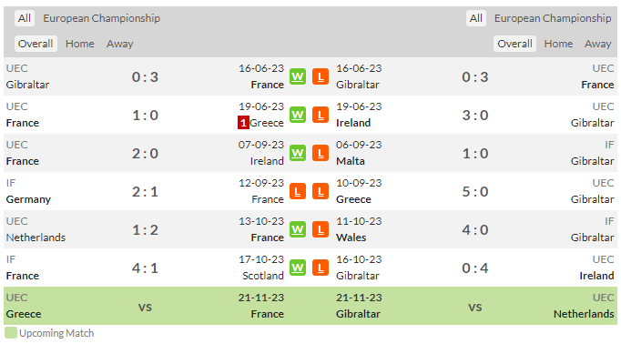Click the orange L badge for Malta 1:0 Gibraltar
The height and width of the screenshot is (364, 621).
(x=321, y=153)
